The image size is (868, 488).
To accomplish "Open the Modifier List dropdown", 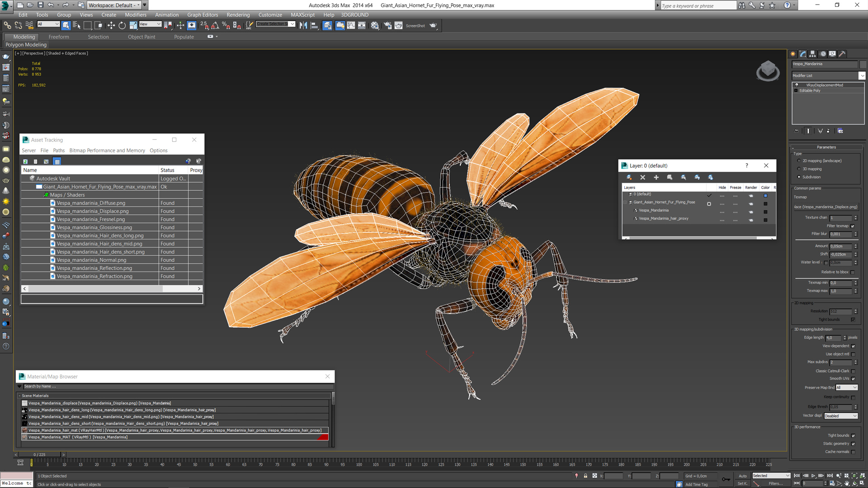I will pyautogui.click(x=828, y=75).
